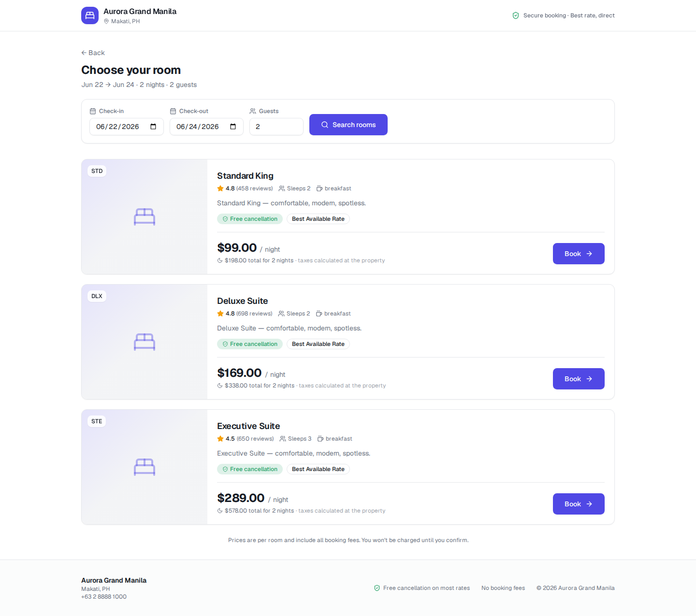Click the Deluxe Suite bed image icon

click(x=145, y=342)
